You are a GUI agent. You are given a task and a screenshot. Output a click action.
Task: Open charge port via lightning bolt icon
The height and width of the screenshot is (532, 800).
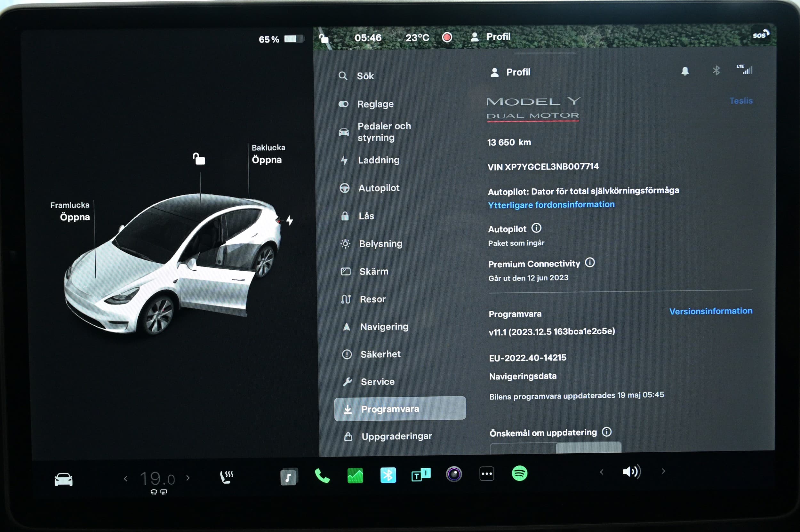(x=290, y=220)
